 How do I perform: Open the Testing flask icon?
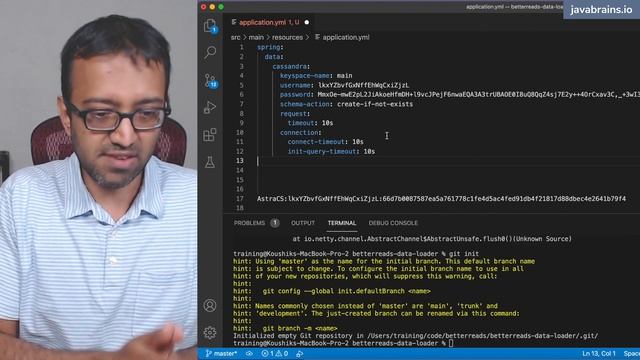click(x=210, y=162)
